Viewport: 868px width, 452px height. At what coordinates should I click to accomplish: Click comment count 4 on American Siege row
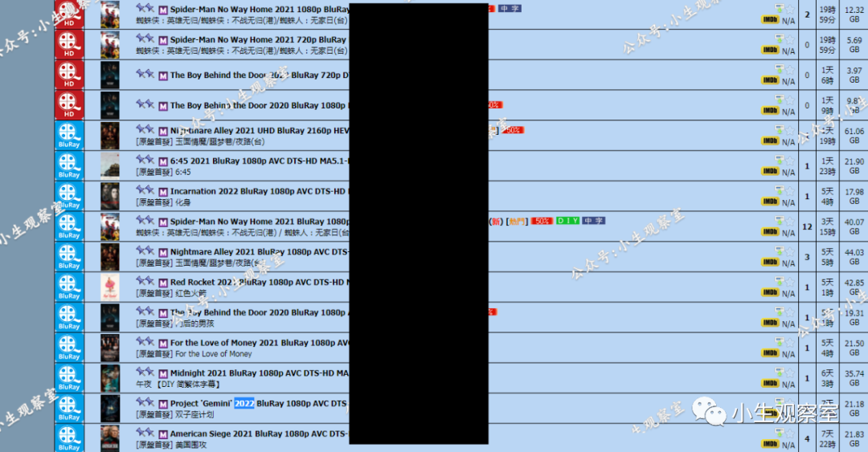[807, 438]
